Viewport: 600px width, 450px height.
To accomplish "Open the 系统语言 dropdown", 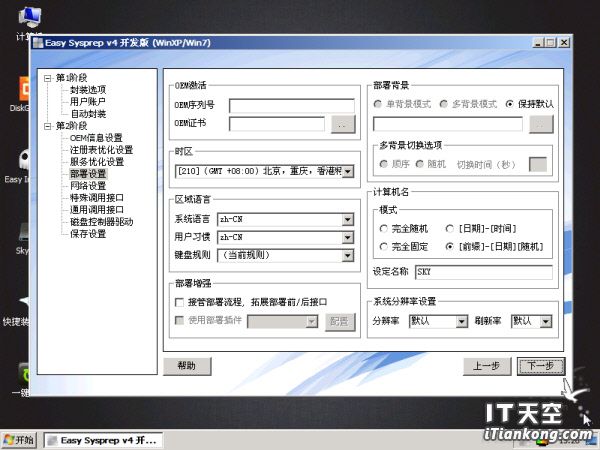I will click(x=347, y=220).
